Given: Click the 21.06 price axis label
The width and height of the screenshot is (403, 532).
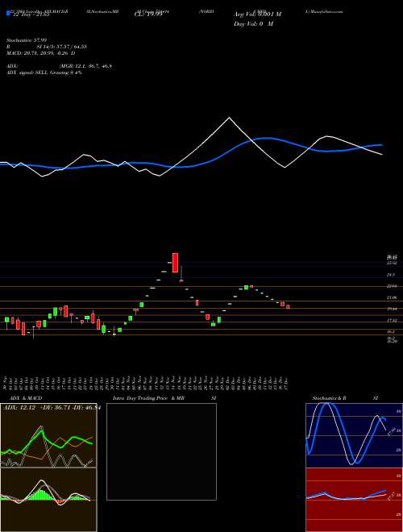Looking at the screenshot, I should pyautogui.click(x=393, y=297).
